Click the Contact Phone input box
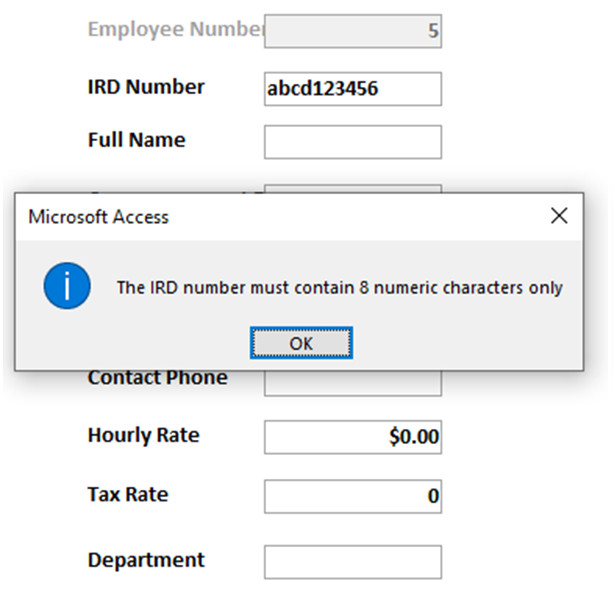The width and height of the screenshot is (614, 609). [x=353, y=383]
